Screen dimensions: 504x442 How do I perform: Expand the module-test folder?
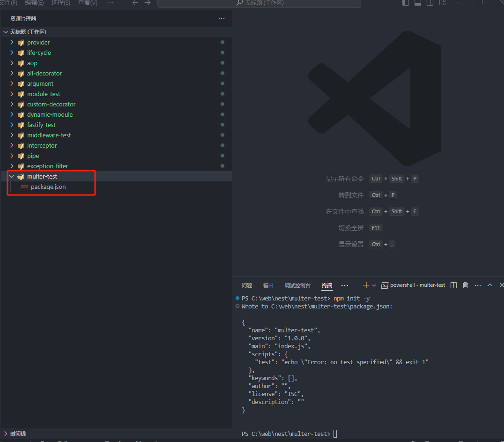point(12,94)
